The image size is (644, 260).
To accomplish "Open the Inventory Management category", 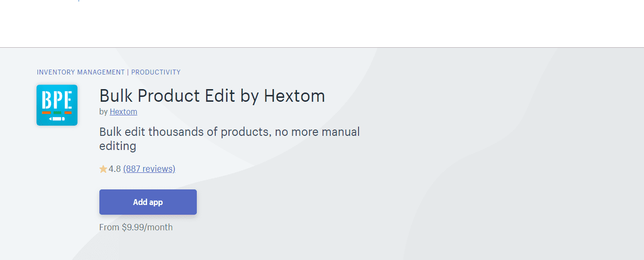I will (x=81, y=72).
